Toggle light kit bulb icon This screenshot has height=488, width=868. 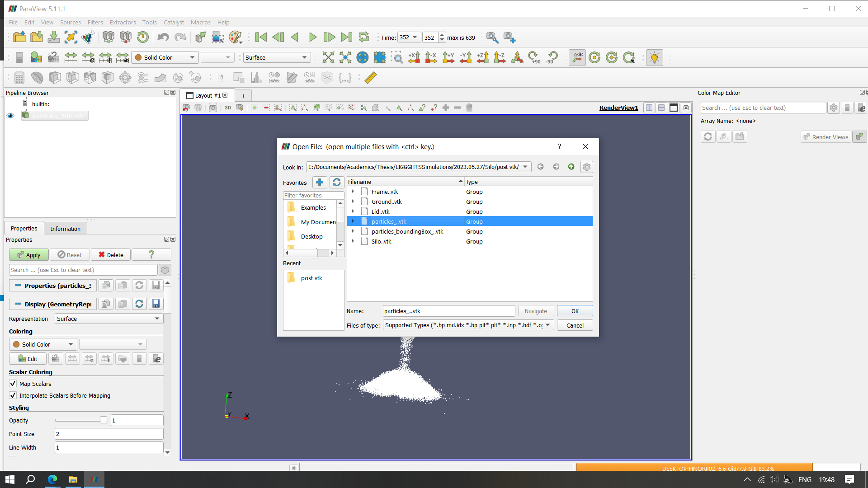tap(654, 57)
